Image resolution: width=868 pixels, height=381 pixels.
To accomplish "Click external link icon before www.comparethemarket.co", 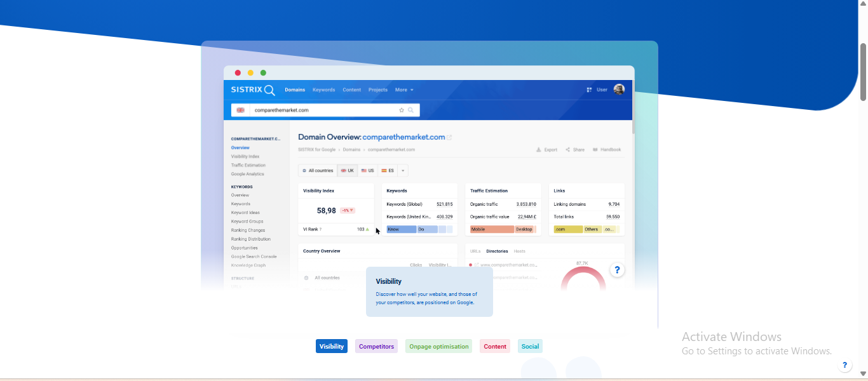I will [x=477, y=265].
